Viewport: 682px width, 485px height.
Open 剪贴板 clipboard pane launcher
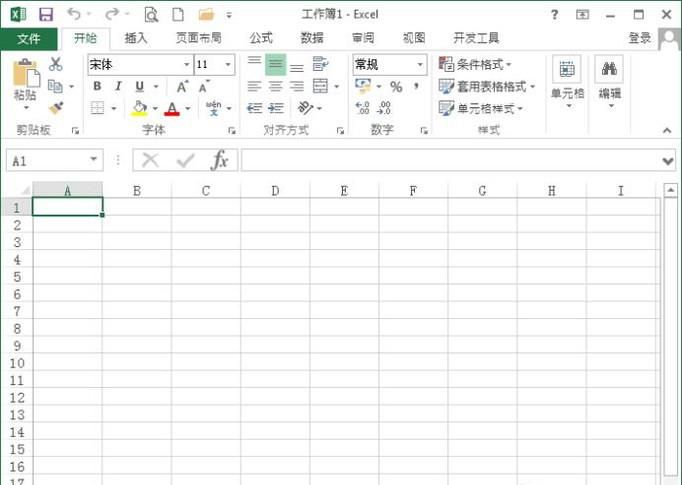[x=75, y=130]
